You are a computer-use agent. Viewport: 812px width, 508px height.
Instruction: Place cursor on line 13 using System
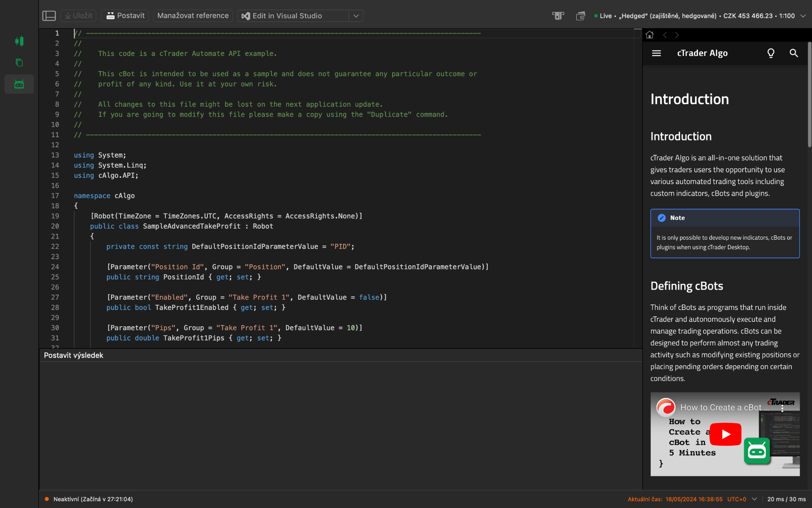click(x=100, y=155)
